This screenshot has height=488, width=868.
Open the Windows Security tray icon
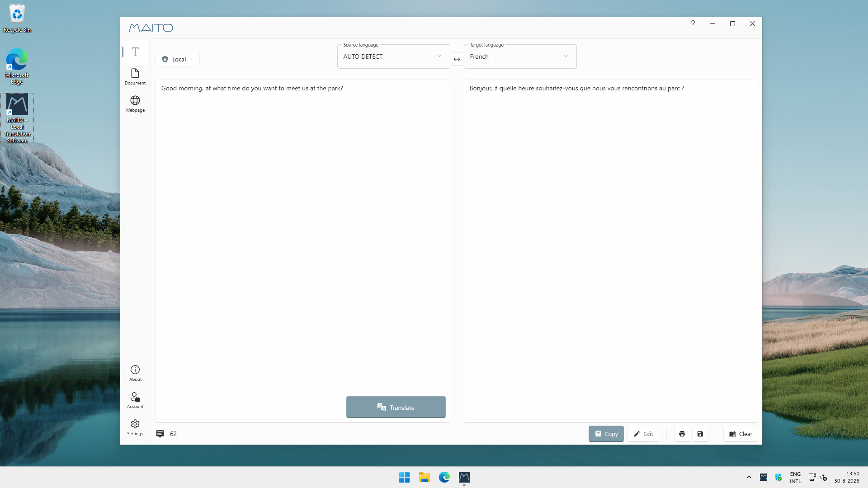tap(778, 477)
